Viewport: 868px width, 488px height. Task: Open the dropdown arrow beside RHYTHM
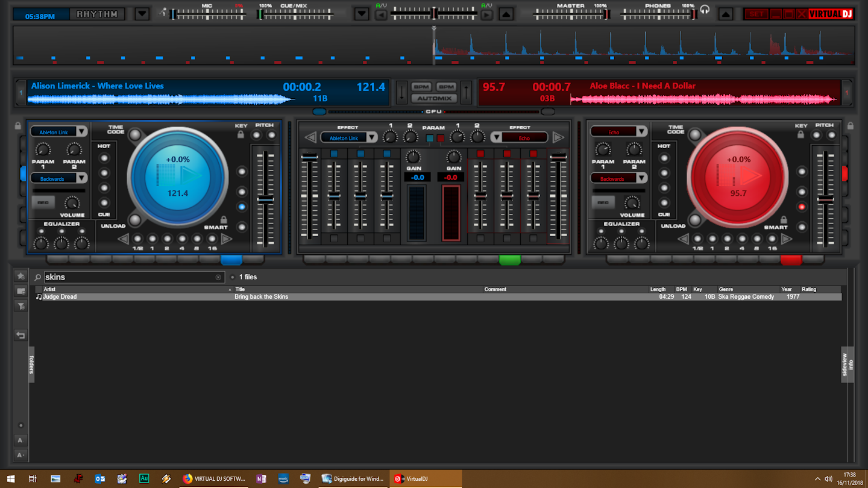tap(142, 14)
